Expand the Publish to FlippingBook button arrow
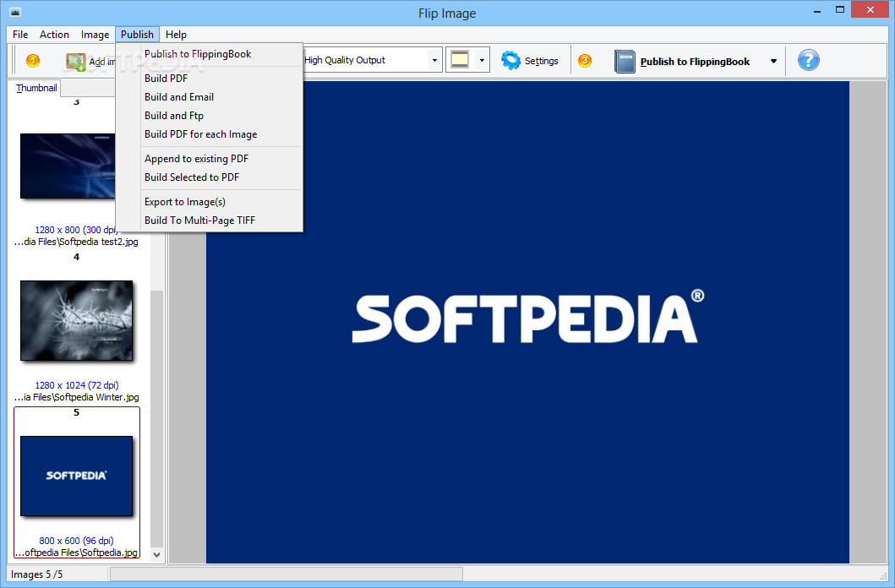The height and width of the screenshot is (588, 895). pos(773,62)
